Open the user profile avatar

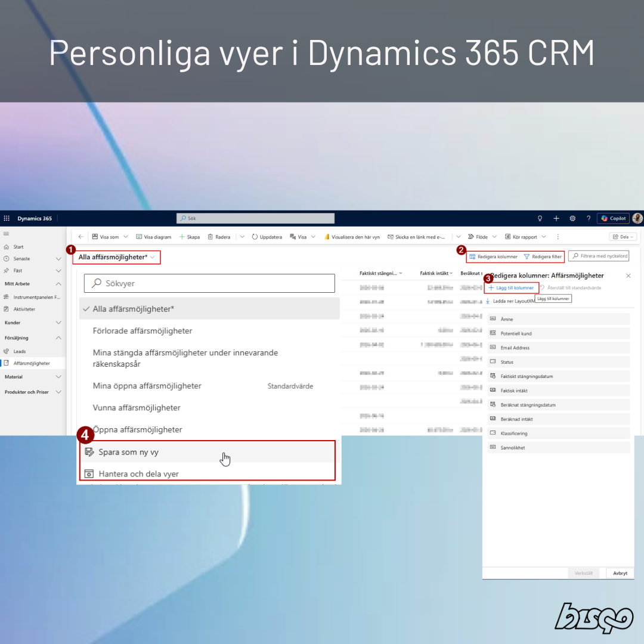point(637,218)
